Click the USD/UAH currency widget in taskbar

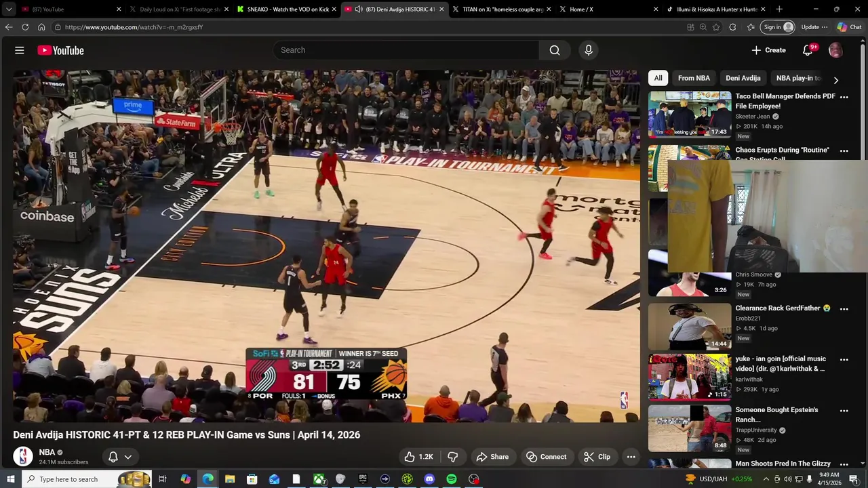point(717,479)
